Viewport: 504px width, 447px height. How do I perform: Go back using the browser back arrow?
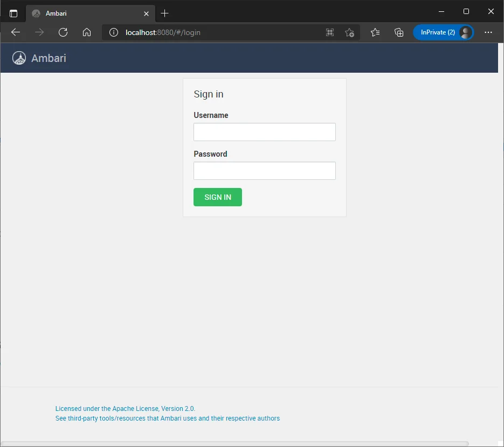(x=16, y=32)
